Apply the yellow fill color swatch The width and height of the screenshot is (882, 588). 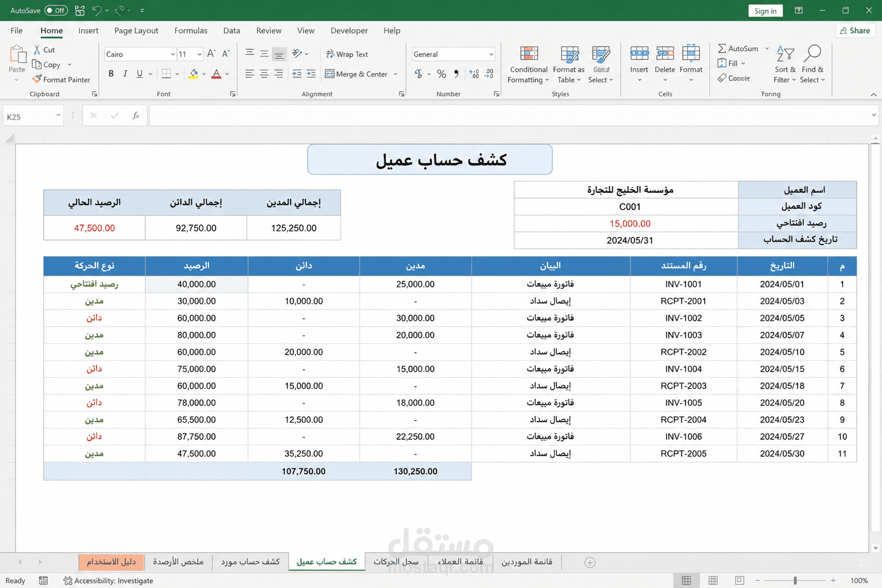coord(194,73)
